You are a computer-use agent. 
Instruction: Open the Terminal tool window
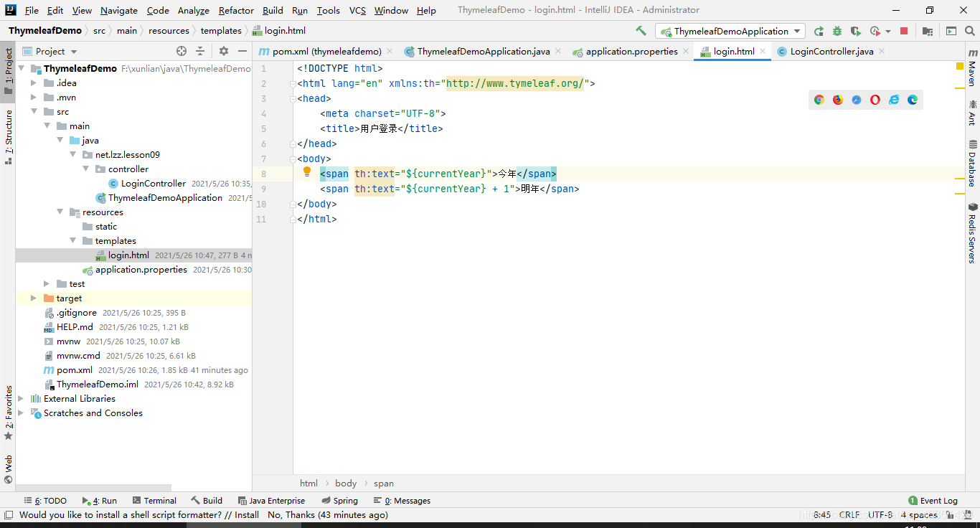(x=153, y=501)
